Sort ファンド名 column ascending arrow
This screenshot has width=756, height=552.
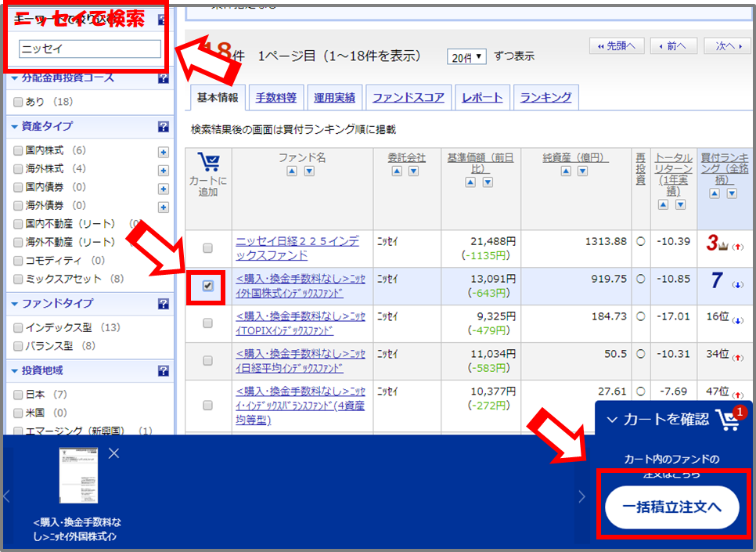point(292,171)
